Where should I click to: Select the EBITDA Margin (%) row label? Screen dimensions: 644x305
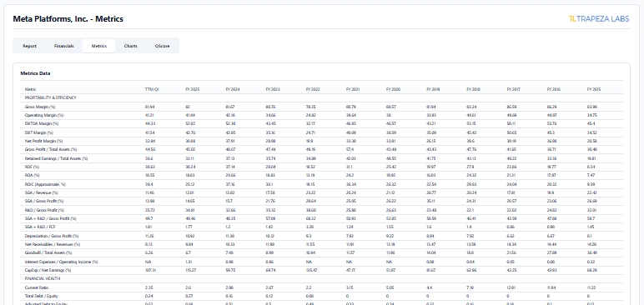click(42, 123)
